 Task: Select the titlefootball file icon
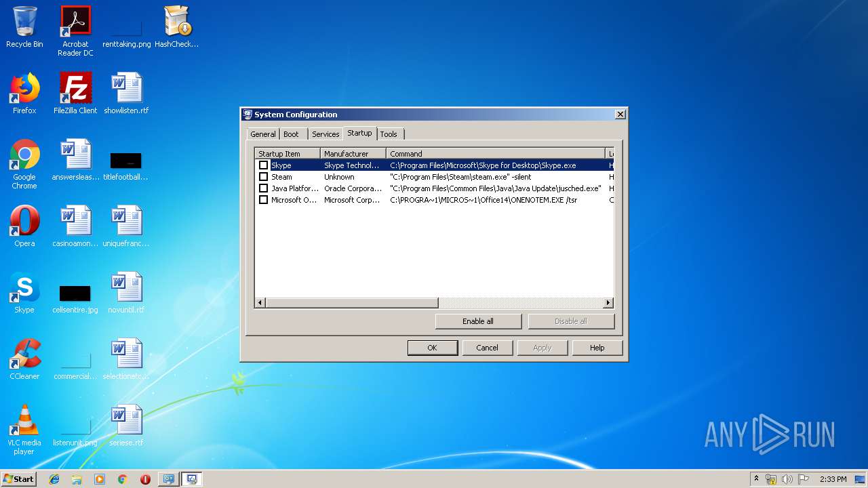(x=125, y=166)
